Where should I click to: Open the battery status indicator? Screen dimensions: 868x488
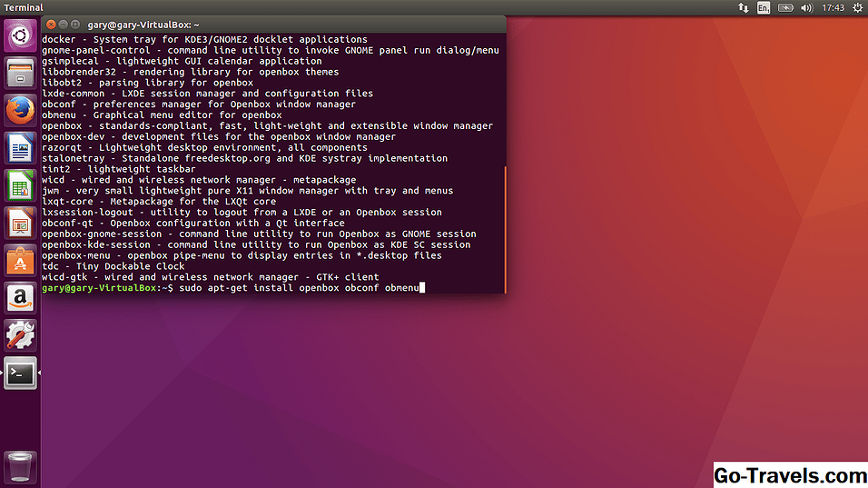pos(785,8)
